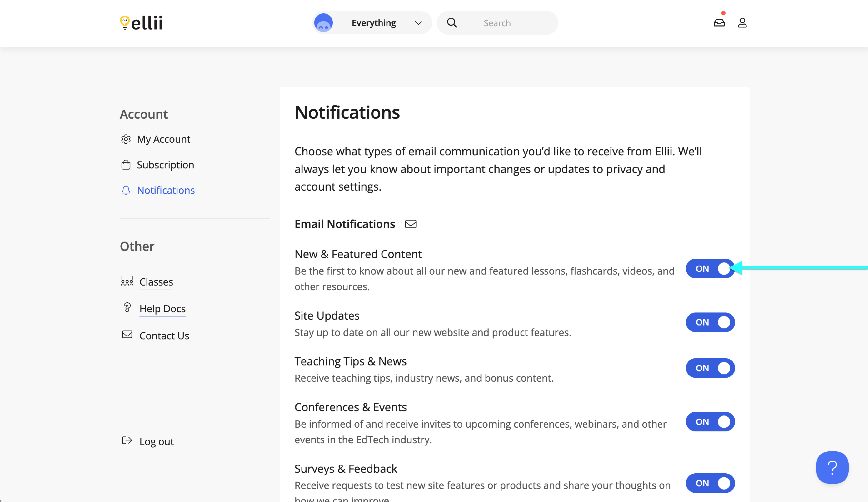The image size is (868, 502).
Task: Open the Help Docs link
Action: [162, 309]
